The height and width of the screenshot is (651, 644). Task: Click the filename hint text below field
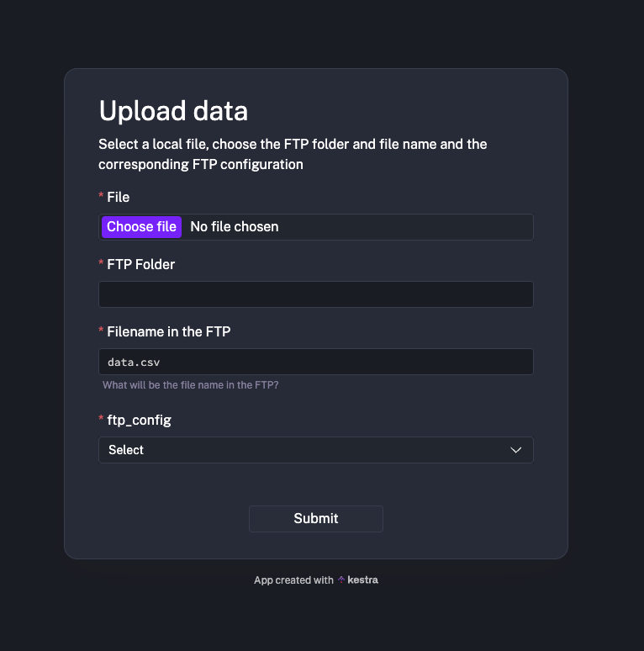tap(191, 385)
